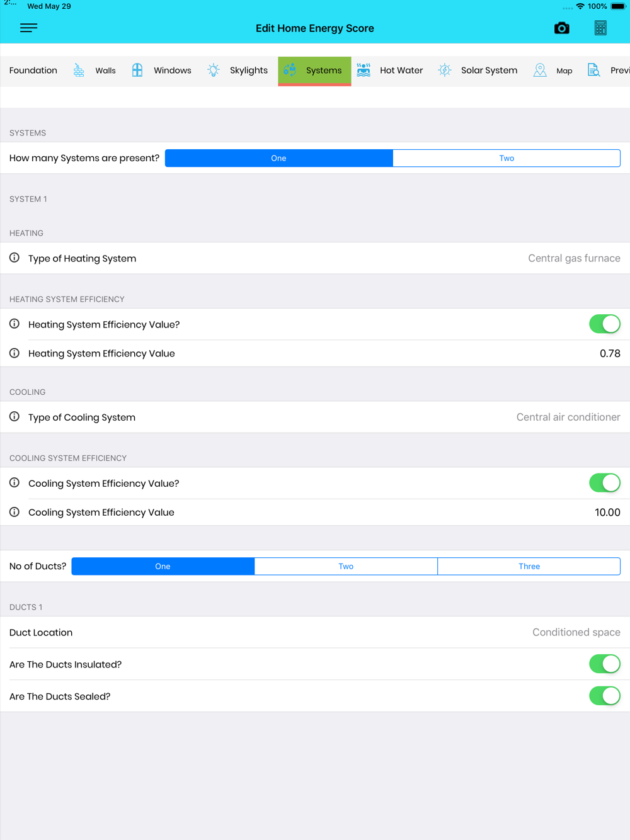Show info for Type of Cooling System

[x=14, y=417]
